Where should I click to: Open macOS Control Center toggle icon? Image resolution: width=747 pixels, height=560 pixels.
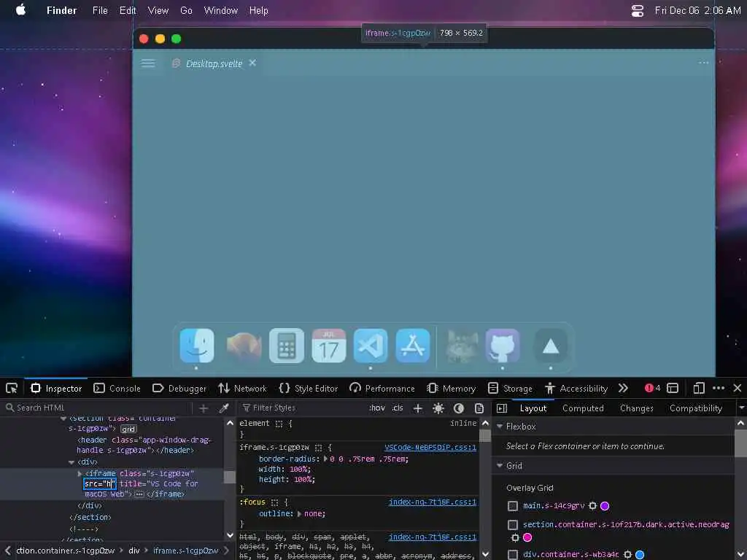(x=638, y=10)
